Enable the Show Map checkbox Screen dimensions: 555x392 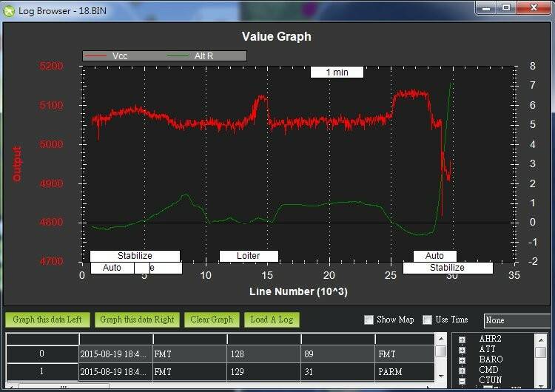tap(369, 320)
